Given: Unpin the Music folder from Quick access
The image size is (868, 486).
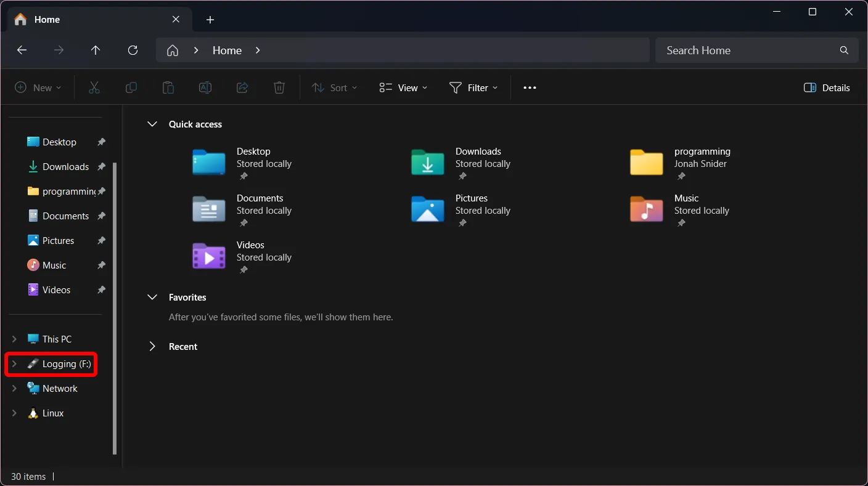Looking at the screenshot, I should 681,222.
